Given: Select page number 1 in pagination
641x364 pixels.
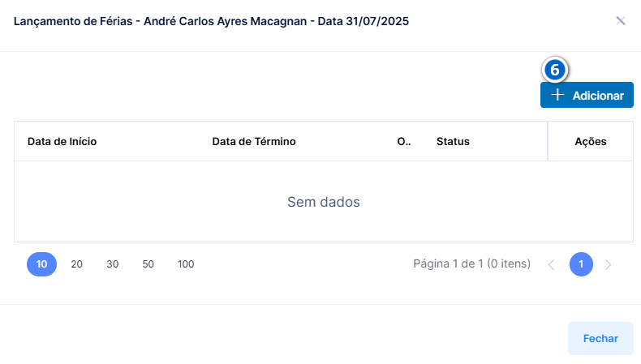Looking at the screenshot, I should click(x=581, y=264).
